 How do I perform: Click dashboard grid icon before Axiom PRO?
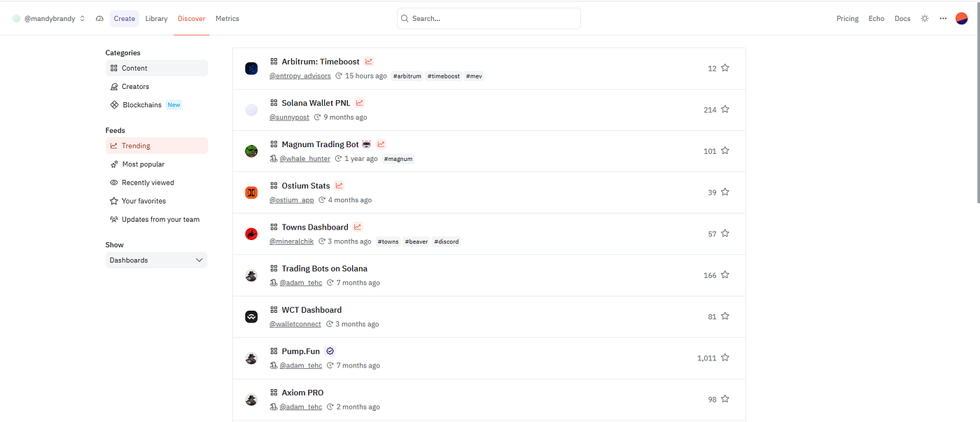[x=274, y=393]
